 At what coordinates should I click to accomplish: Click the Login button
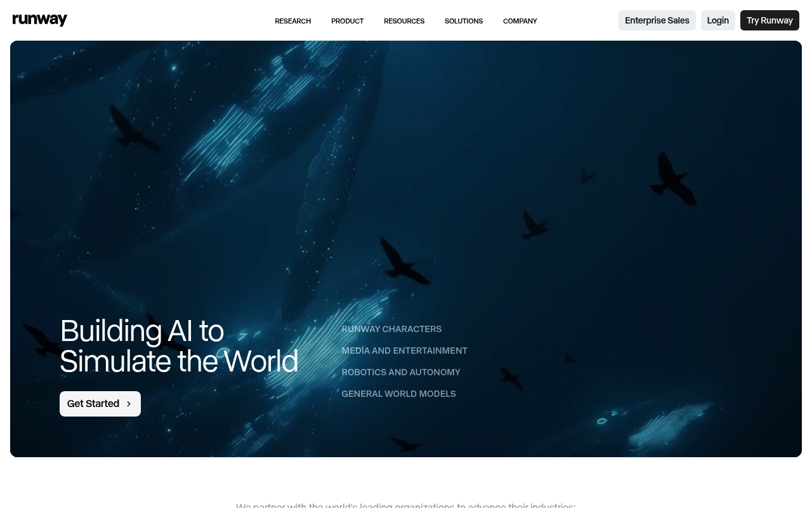(718, 20)
